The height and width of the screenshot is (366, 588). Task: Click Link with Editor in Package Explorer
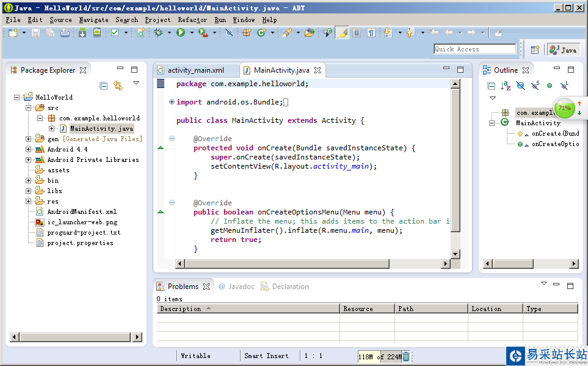(118, 86)
